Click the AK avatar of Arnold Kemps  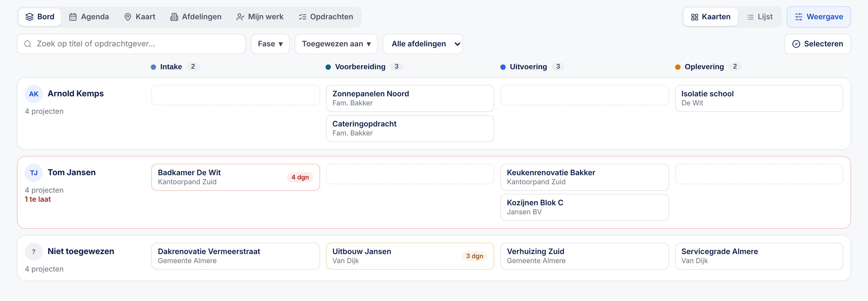click(x=34, y=94)
